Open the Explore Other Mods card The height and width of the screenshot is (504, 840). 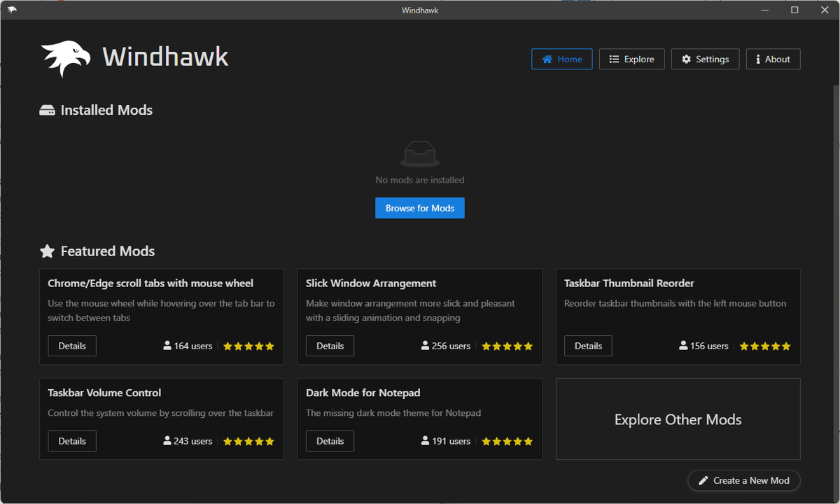pyautogui.click(x=678, y=419)
